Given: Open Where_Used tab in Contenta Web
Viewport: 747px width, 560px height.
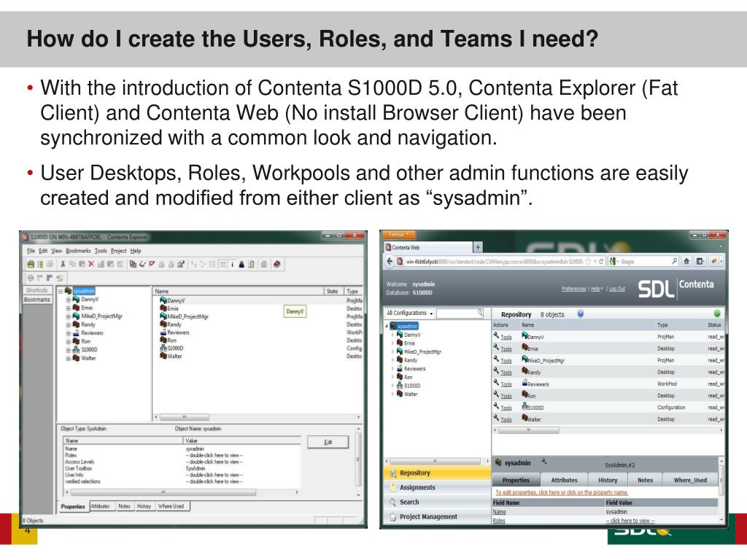Looking at the screenshot, I should pyautogui.click(x=690, y=481).
